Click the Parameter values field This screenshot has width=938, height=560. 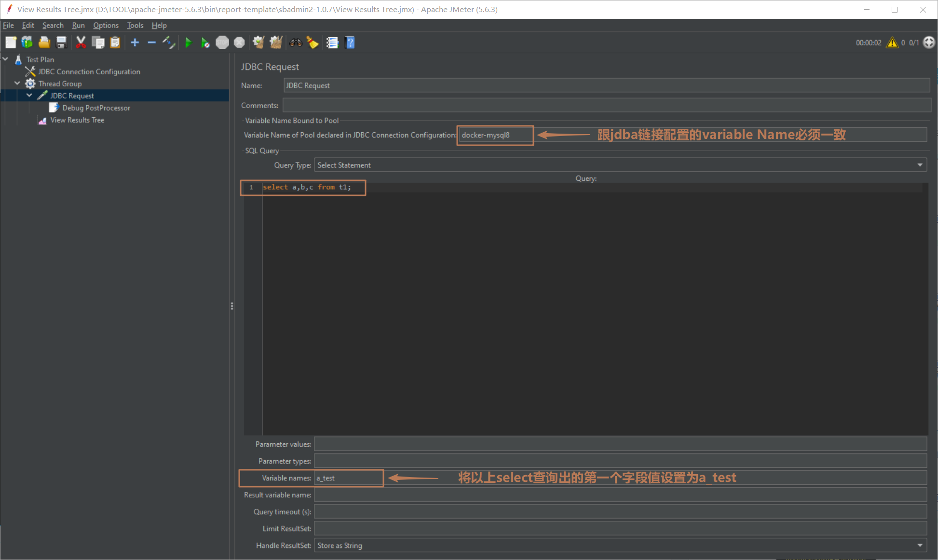tap(620, 444)
